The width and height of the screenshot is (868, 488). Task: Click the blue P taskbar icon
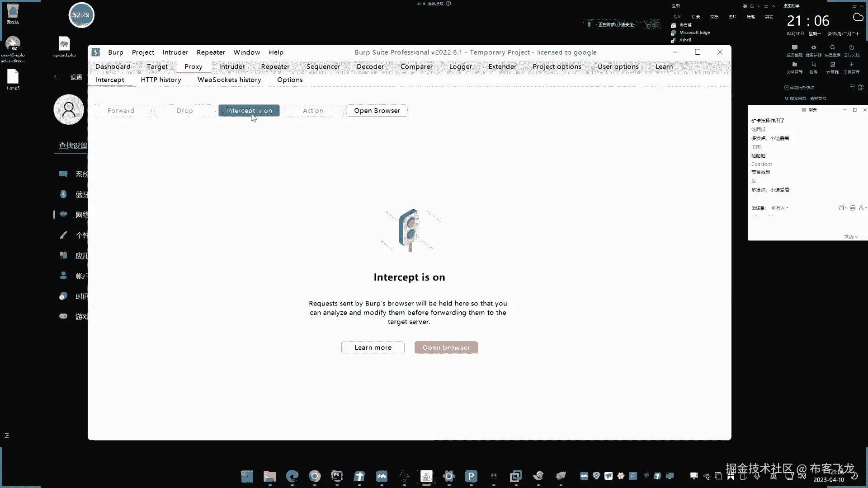pos(471,476)
